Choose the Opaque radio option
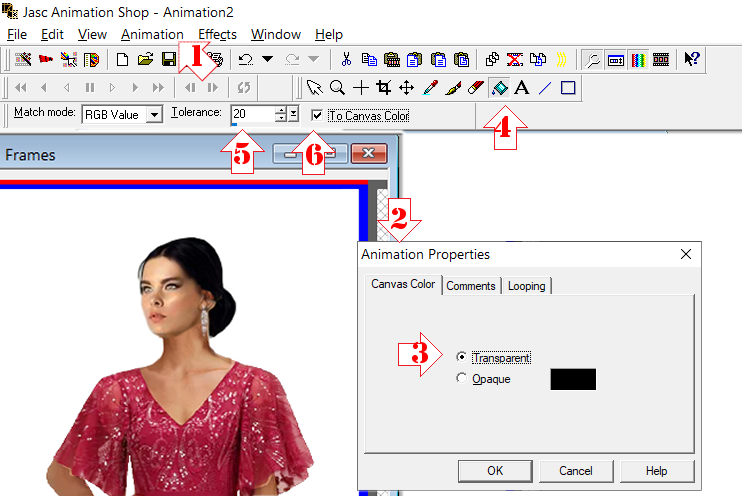 pyautogui.click(x=460, y=379)
